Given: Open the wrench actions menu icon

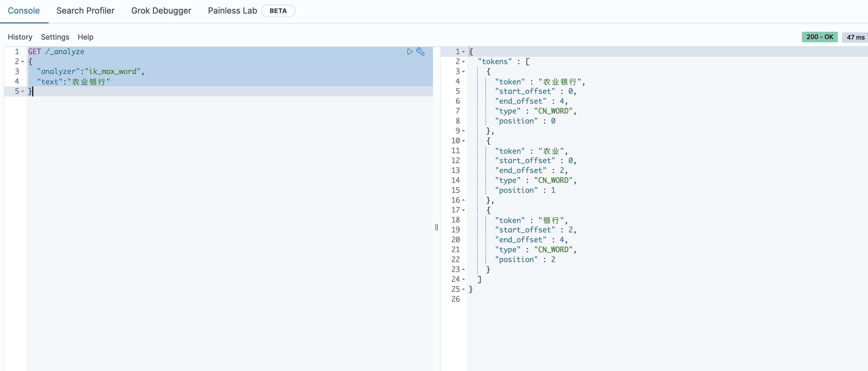Looking at the screenshot, I should (420, 52).
